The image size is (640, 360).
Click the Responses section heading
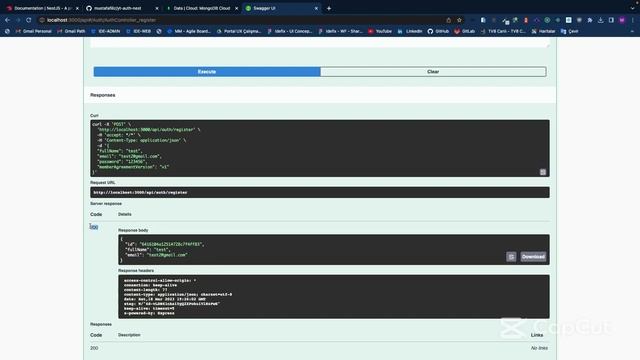102,95
